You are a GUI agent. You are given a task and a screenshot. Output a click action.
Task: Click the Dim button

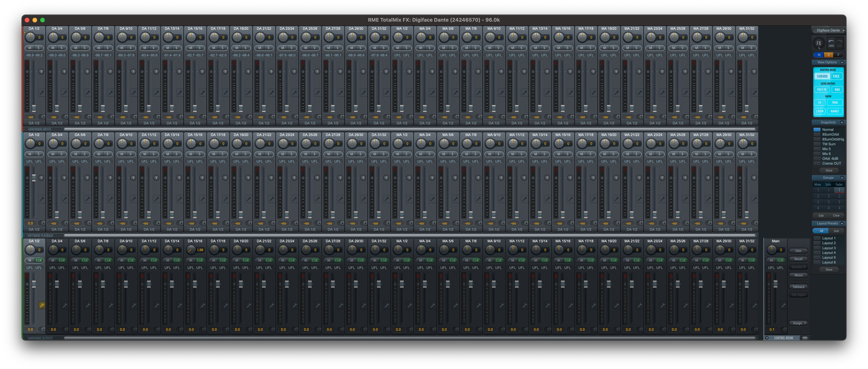click(798, 251)
